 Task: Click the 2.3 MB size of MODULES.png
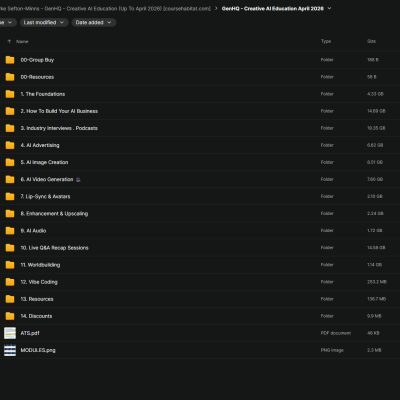pyautogui.click(x=374, y=350)
